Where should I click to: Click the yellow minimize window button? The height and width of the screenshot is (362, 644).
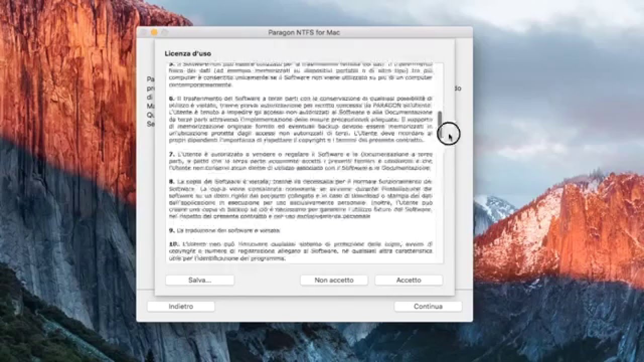pos(154,33)
